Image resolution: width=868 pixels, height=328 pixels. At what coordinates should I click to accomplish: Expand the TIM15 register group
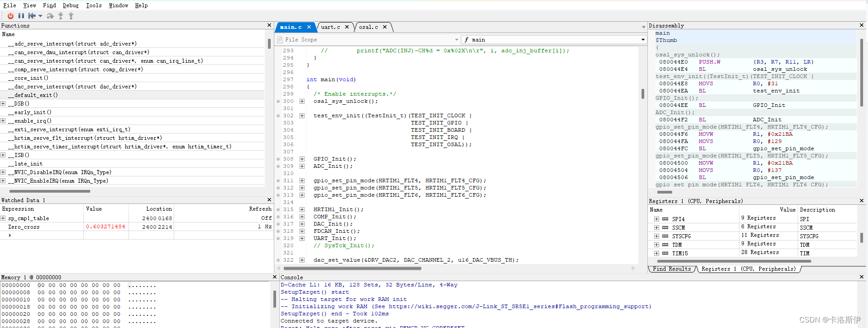pyautogui.click(x=656, y=253)
